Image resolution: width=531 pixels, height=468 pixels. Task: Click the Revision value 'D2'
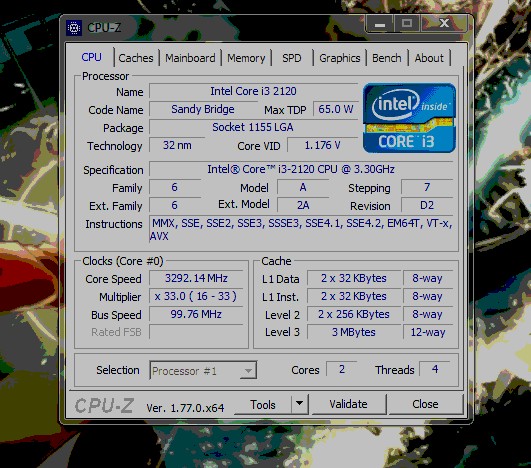click(427, 205)
